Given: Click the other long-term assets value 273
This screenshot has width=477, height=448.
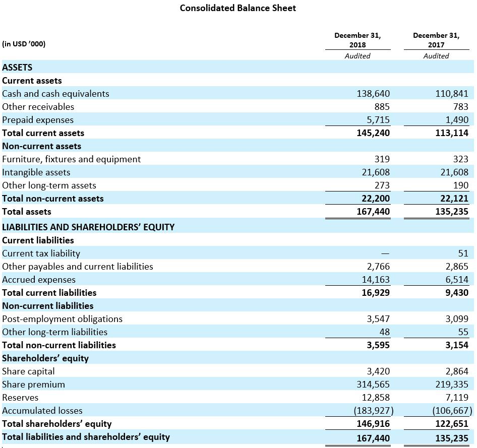Looking at the screenshot, I should pyautogui.click(x=382, y=185).
